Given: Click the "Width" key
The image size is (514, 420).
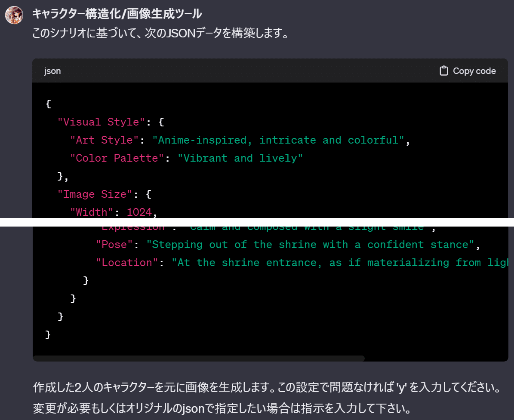Looking at the screenshot, I should click(x=92, y=212).
